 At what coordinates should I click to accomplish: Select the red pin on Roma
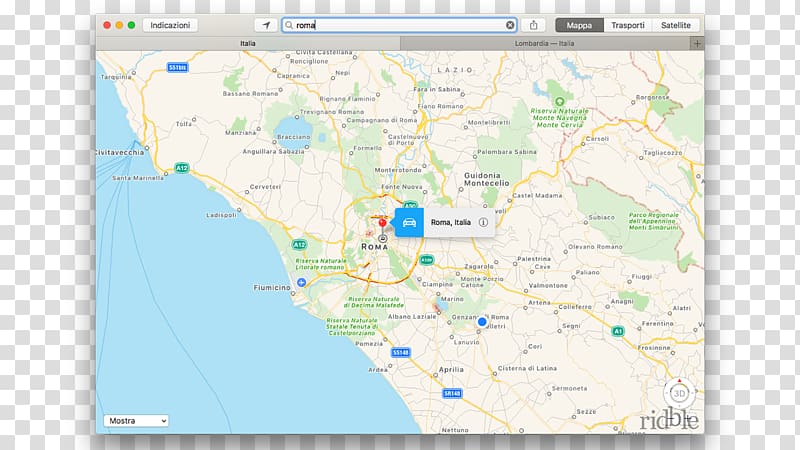(382, 223)
